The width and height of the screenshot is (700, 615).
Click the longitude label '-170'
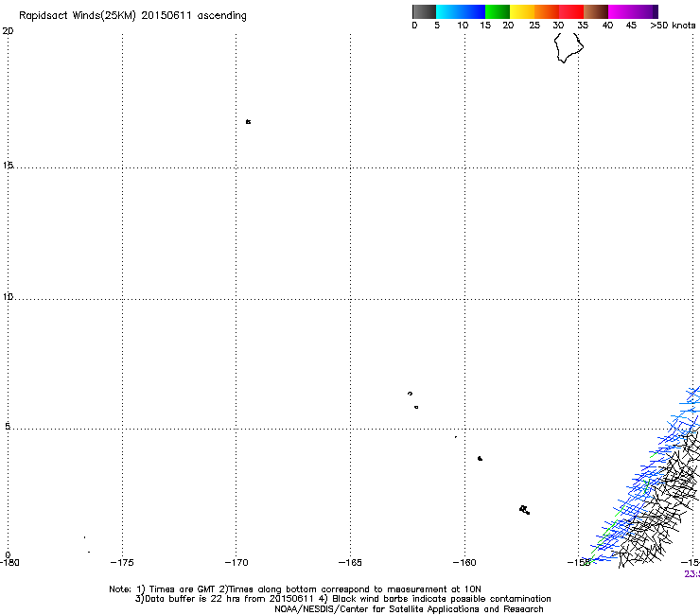tap(236, 563)
